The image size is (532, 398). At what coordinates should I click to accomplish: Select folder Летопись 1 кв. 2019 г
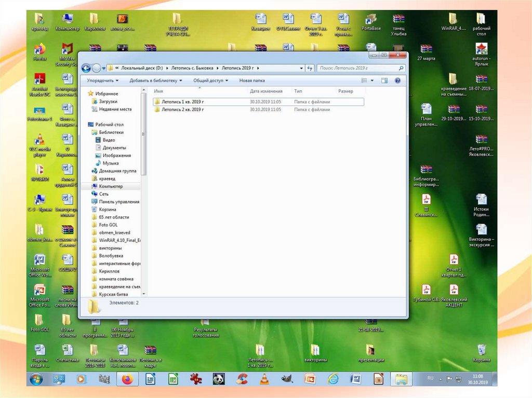point(182,102)
